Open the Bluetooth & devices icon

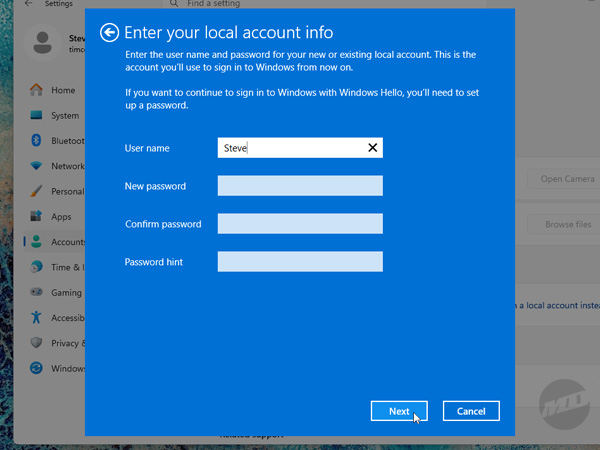(37, 141)
